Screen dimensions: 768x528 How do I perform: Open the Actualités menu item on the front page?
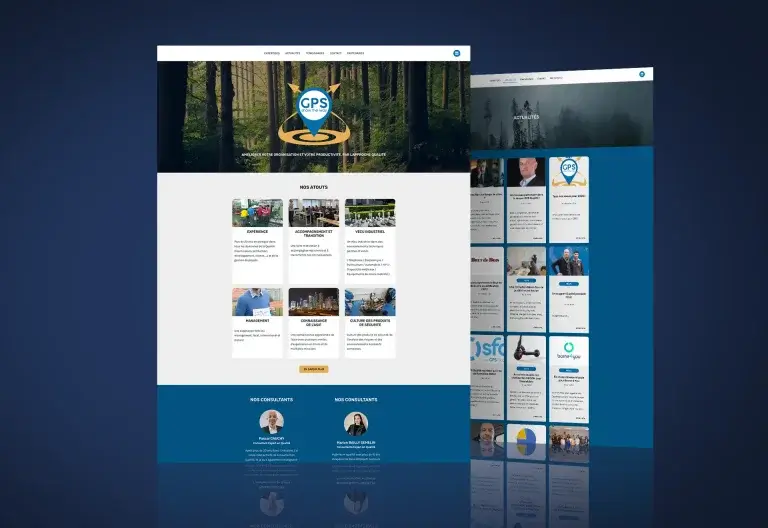tap(292, 53)
